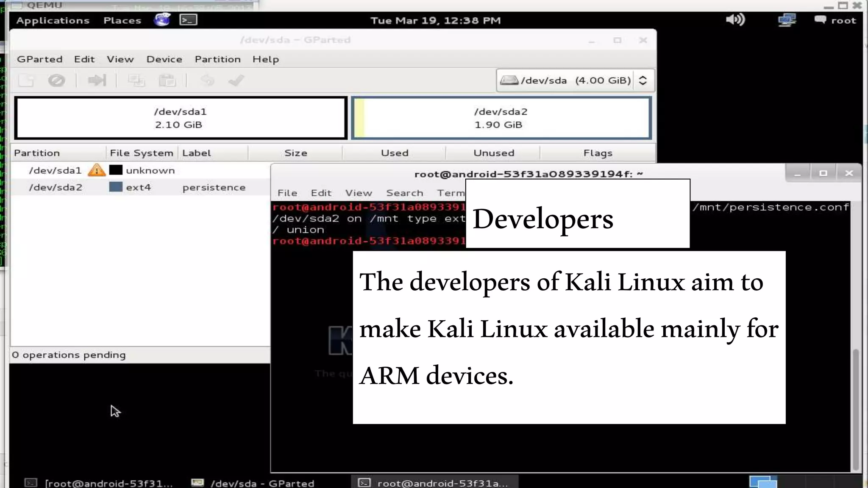Sort by the Label column header
Viewport: 868px width, 488px height.
click(213, 153)
